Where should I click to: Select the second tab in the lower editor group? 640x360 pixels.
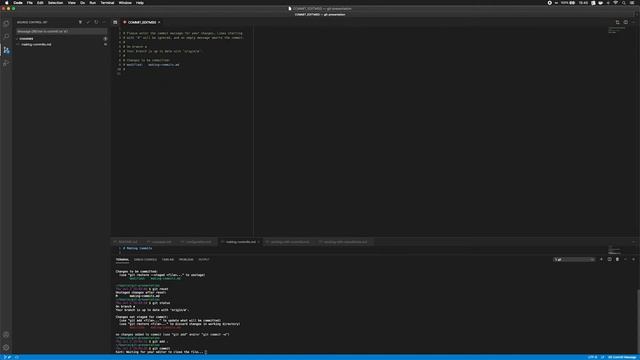pyautogui.click(x=161, y=242)
